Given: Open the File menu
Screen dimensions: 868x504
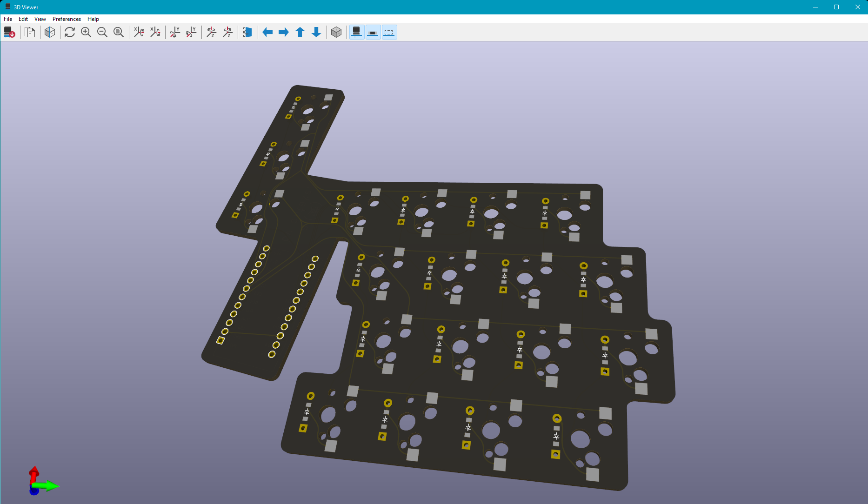Looking at the screenshot, I should point(8,19).
